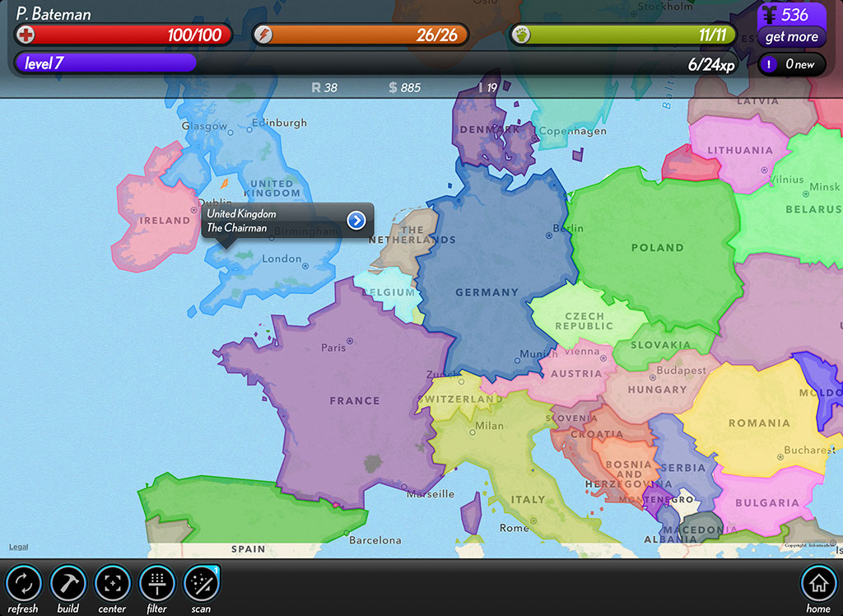Select Switzerland on the map
Screen dimensions: 843x616
pos(459,399)
